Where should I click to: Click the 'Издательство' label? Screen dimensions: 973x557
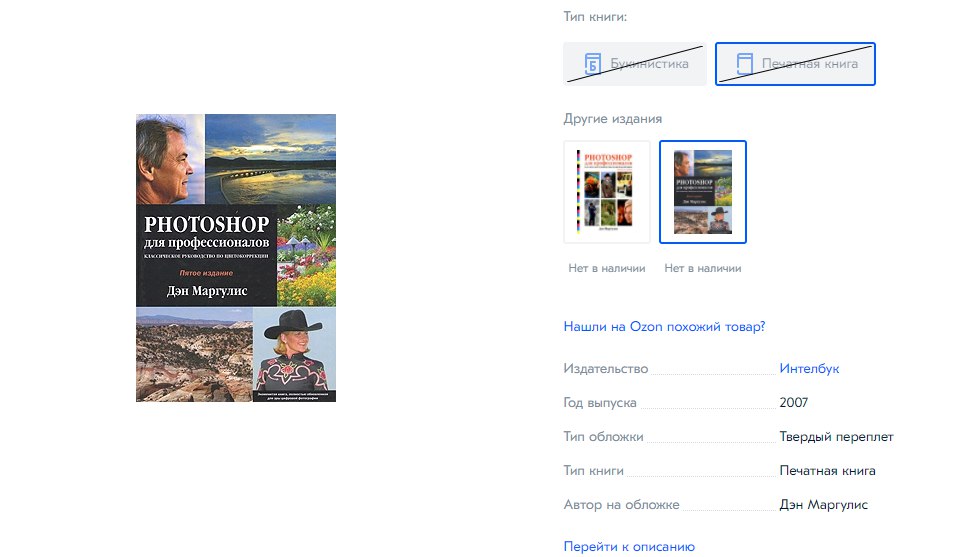pos(606,368)
